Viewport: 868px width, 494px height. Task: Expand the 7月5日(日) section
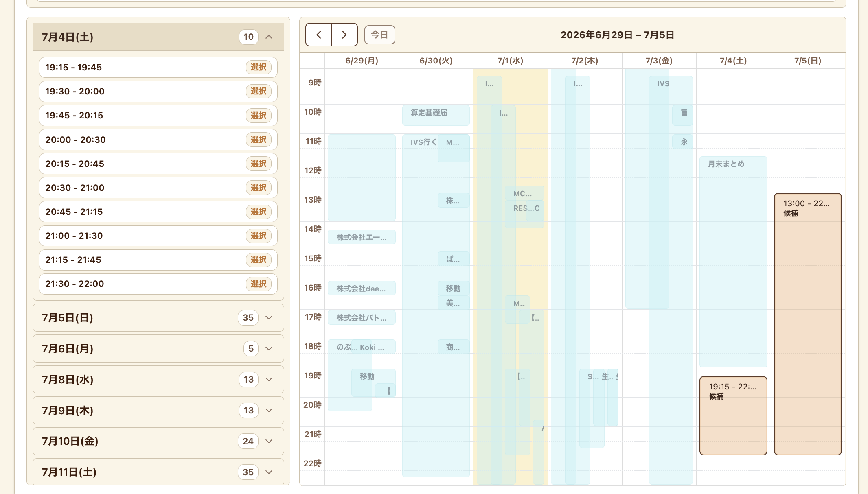(158, 318)
